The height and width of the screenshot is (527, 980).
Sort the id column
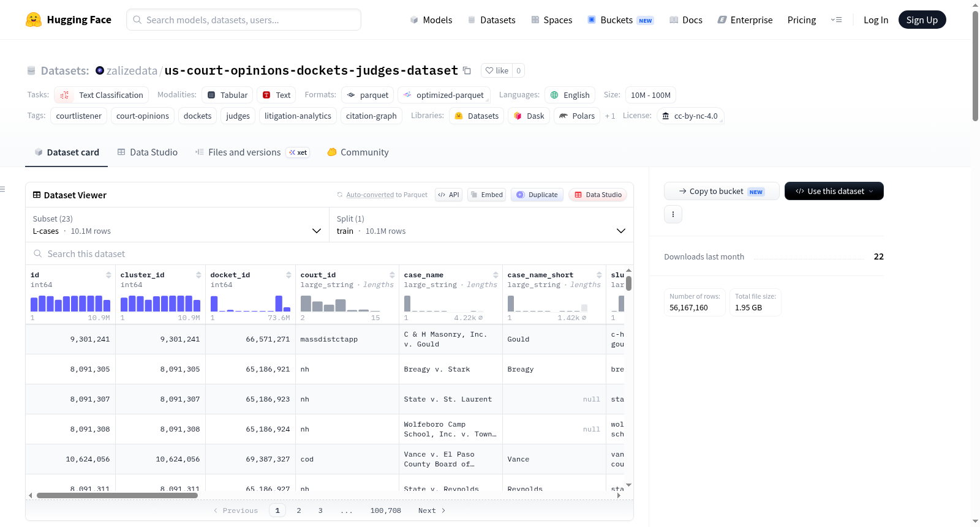[108, 275]
